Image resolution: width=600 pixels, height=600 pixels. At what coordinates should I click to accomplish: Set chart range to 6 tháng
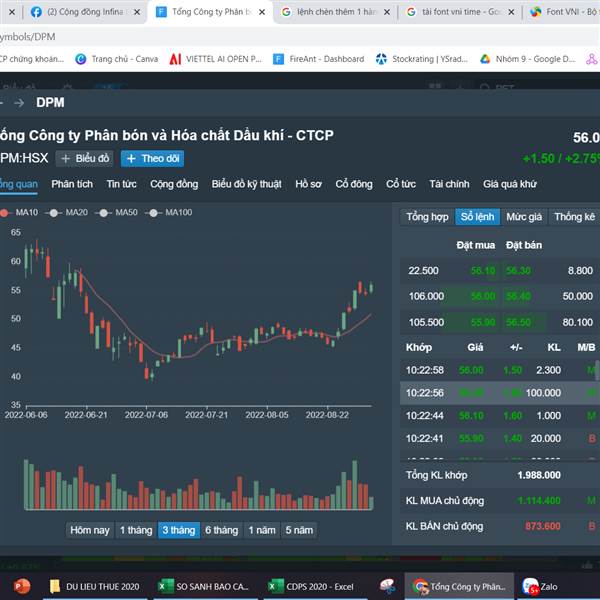point(221,530)
